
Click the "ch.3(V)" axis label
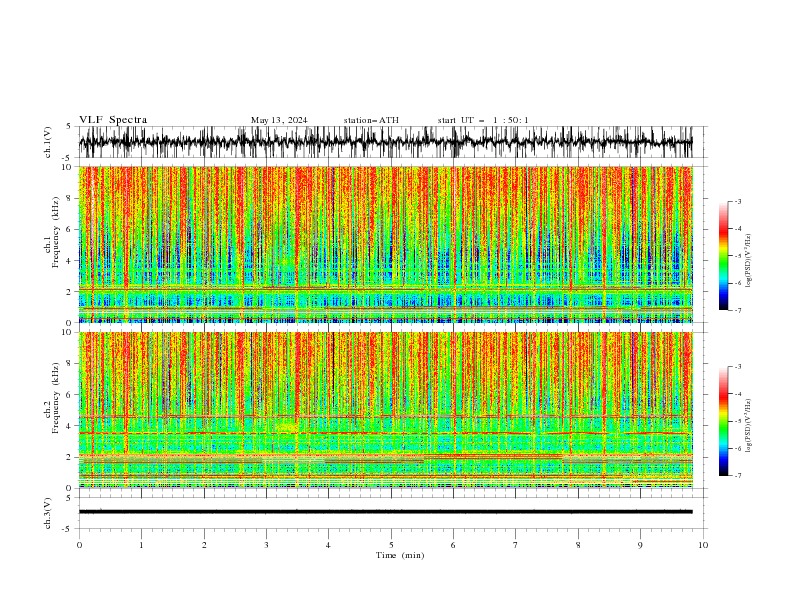48,513
